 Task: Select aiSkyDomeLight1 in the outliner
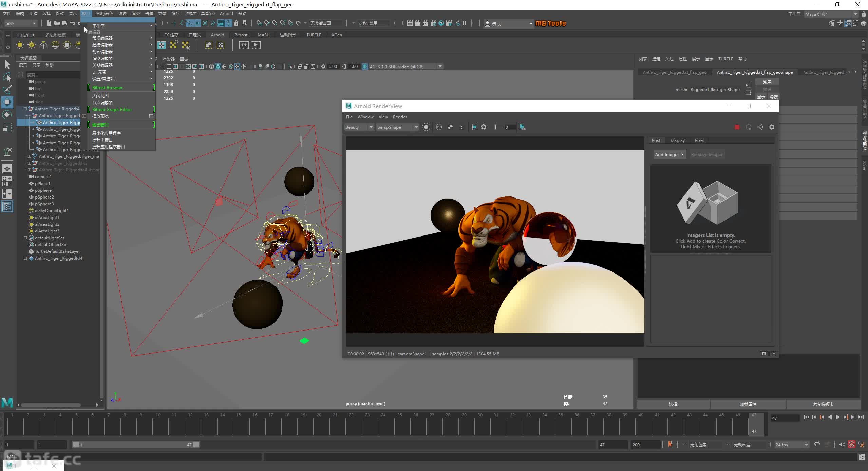[52, 210]
